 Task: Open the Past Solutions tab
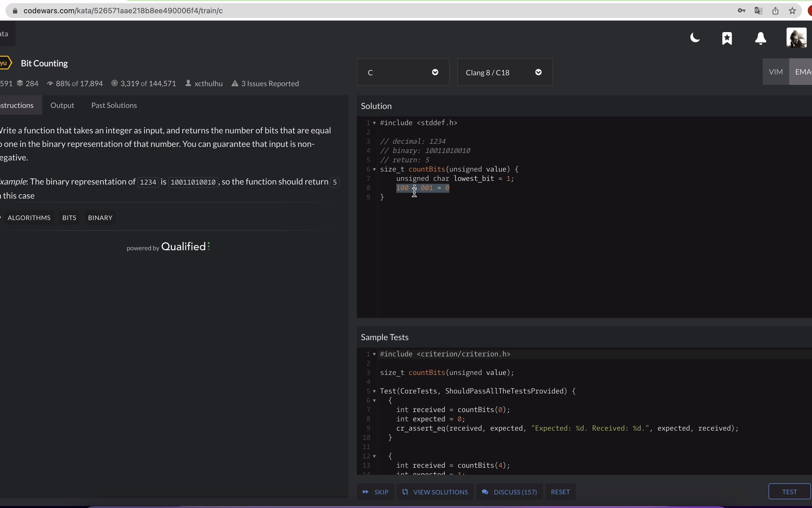coord(114,106)
